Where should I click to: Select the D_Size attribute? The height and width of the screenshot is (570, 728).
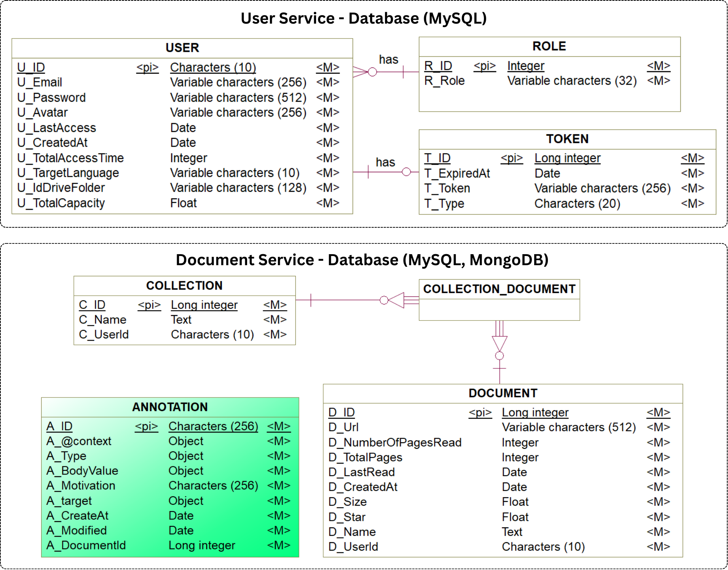click(347, 502)
